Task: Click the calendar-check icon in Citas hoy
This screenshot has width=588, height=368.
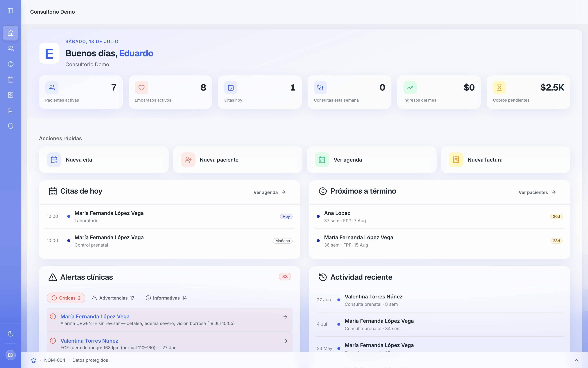Action: tap(231, 88)
